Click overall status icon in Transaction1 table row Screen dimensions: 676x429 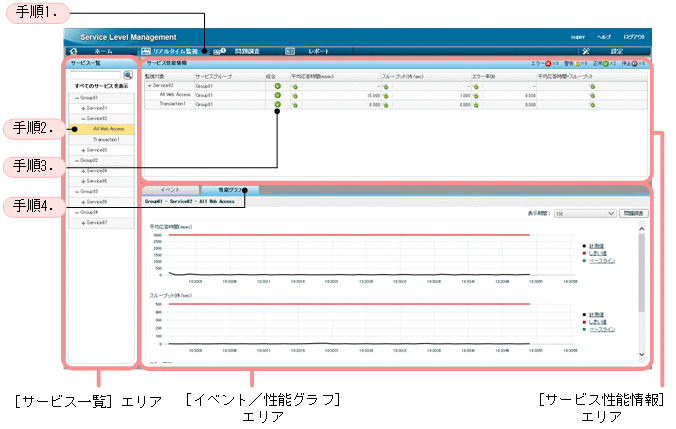tap(277, 104)
